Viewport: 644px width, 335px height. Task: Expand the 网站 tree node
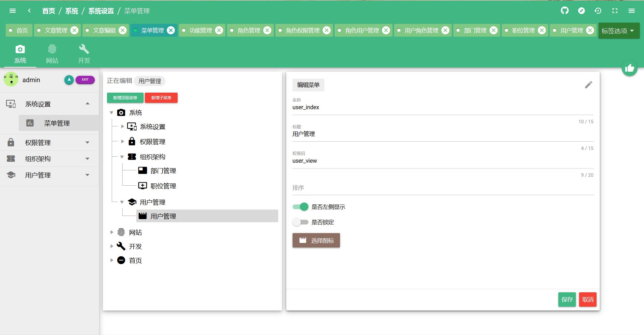(x=112, y=232)
